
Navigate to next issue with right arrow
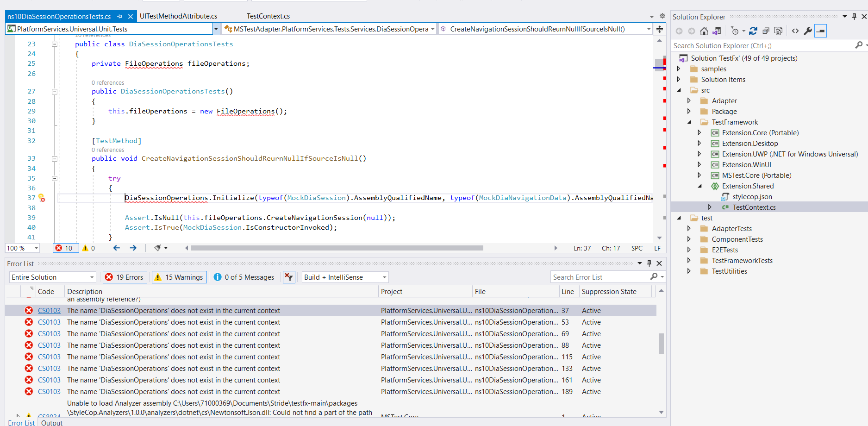(133, 248)
